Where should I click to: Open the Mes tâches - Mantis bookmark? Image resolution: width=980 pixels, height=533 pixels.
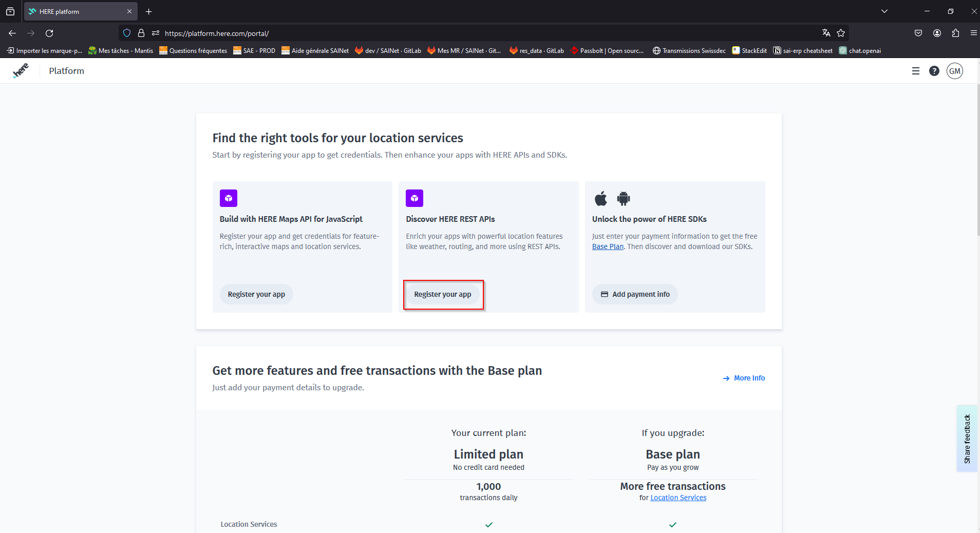point(121,51)
